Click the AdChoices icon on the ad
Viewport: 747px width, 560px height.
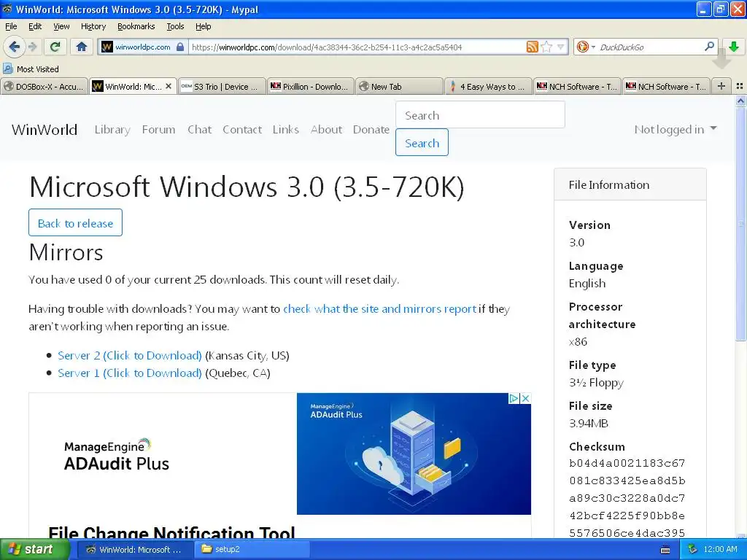point(514,398)
